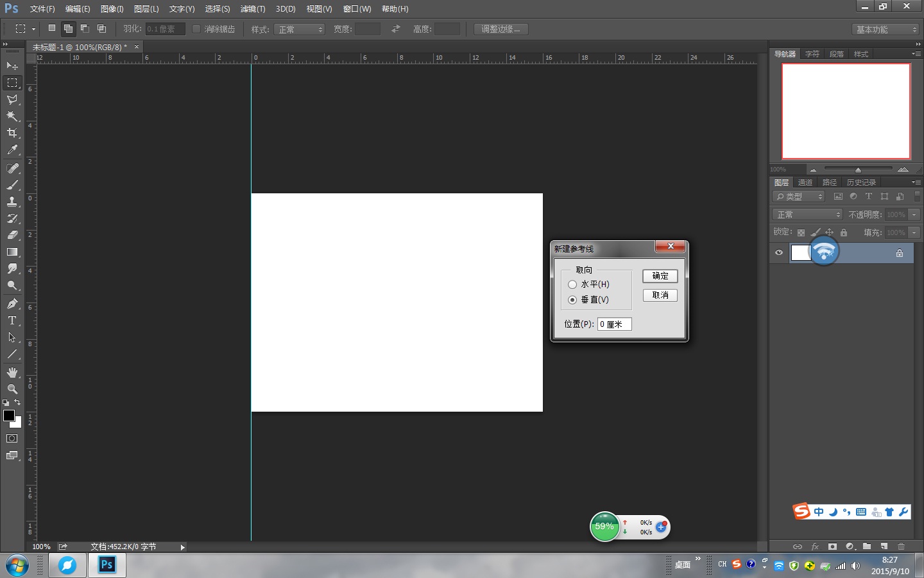
Task: Select the Pen tool
Action: click(12, 304)
